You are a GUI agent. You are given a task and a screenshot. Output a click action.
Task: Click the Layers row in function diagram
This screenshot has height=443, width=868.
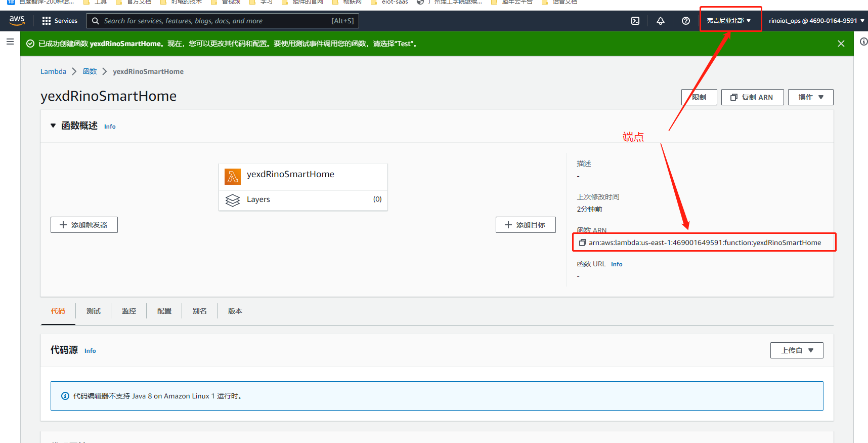coord(303,200)
